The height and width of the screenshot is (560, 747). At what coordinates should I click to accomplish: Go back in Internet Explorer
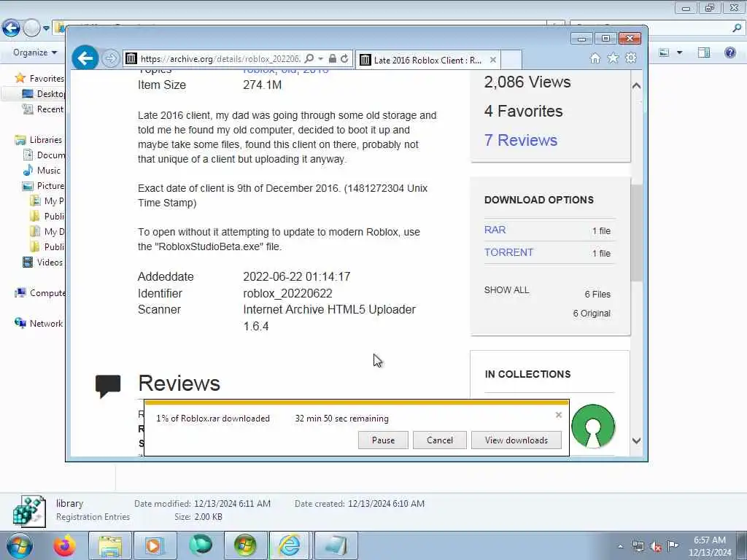85,58
